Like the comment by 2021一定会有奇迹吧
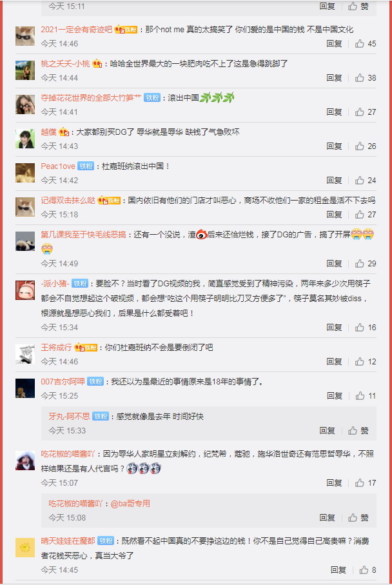Image resolution: width=392 pixels, height=585 pixels. click(365, 44)
